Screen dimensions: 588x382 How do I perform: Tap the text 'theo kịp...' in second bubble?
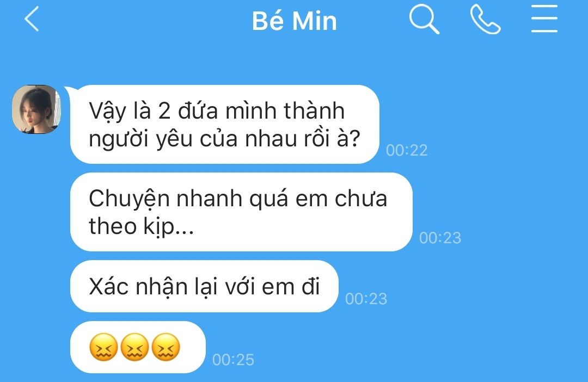tap(141, 226)
